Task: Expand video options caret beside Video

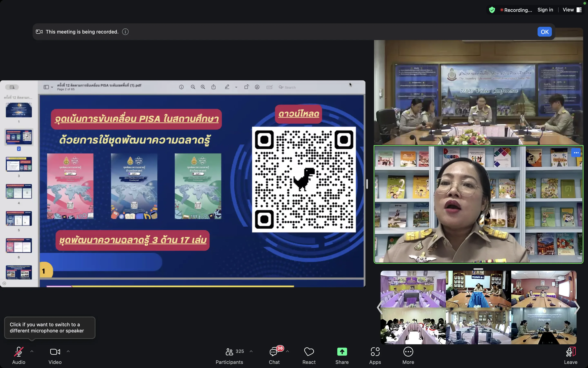Action: (68, 351)
